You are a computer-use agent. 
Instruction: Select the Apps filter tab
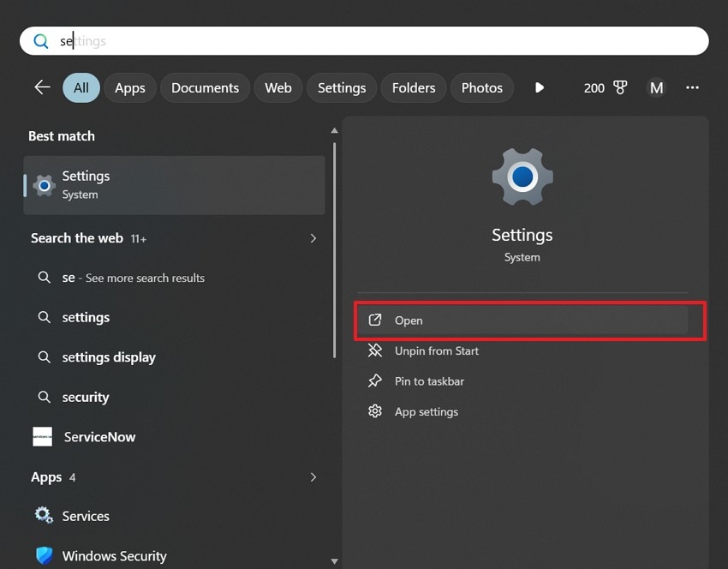click(x=130, y=87)
